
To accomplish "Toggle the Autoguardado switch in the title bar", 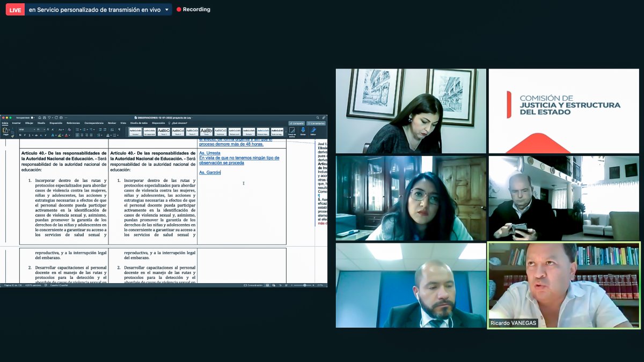I will [x=32, y=117].
